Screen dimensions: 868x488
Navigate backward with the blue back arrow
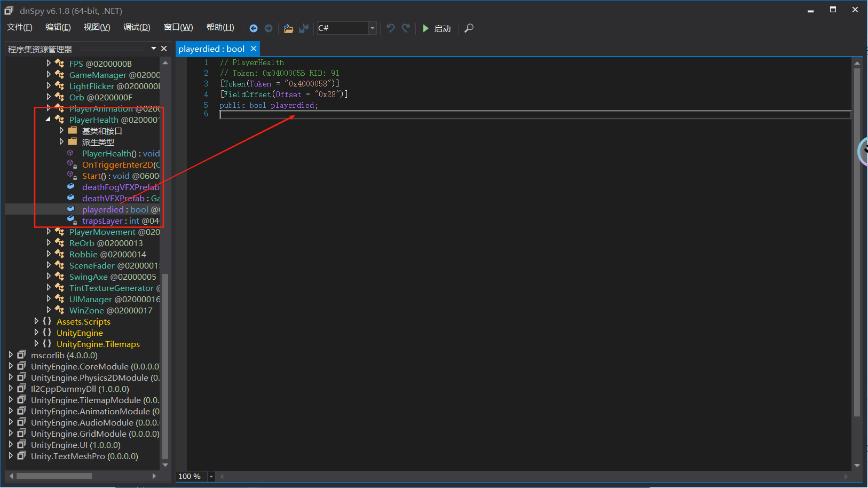tap(254, 28)
